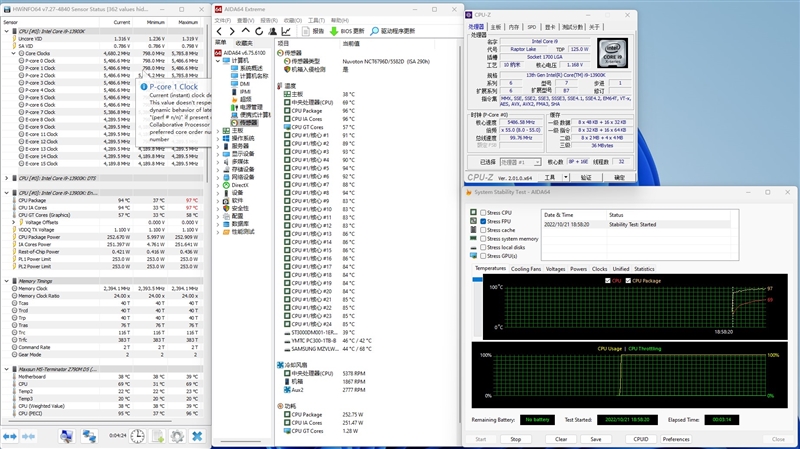
Task: Click Stop button in Stability Test
Action: point(516,439)
